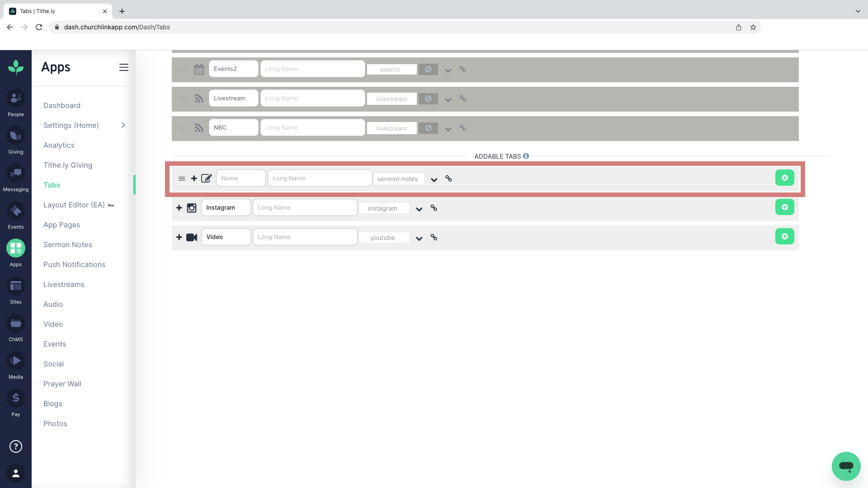Image resolution: width=868 pixels, height=488 pixels.
Task: Collapse the Apps menu with hamburger icon
Action: 124,67
